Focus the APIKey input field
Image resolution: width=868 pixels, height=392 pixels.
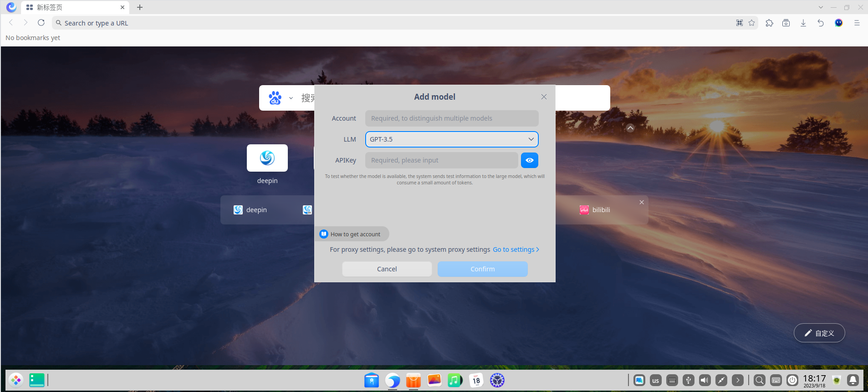[441, 160]
